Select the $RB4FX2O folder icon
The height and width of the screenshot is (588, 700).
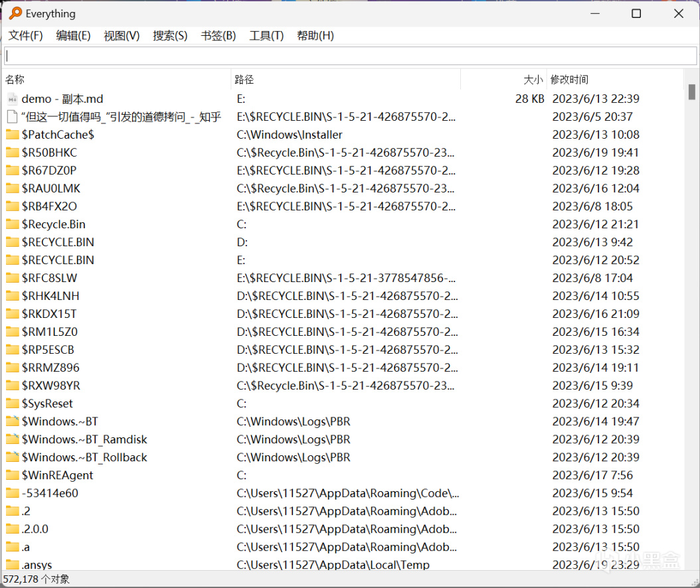click(13, 206)
